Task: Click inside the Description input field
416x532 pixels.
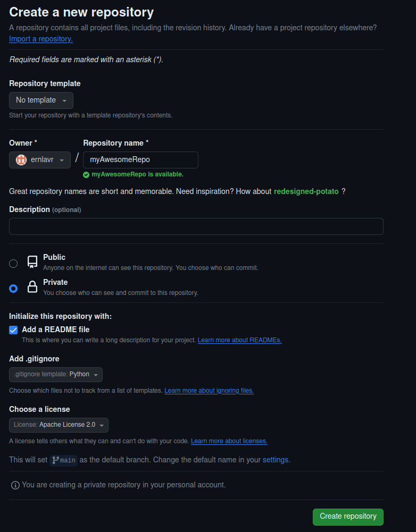Action: click(196, 226)
